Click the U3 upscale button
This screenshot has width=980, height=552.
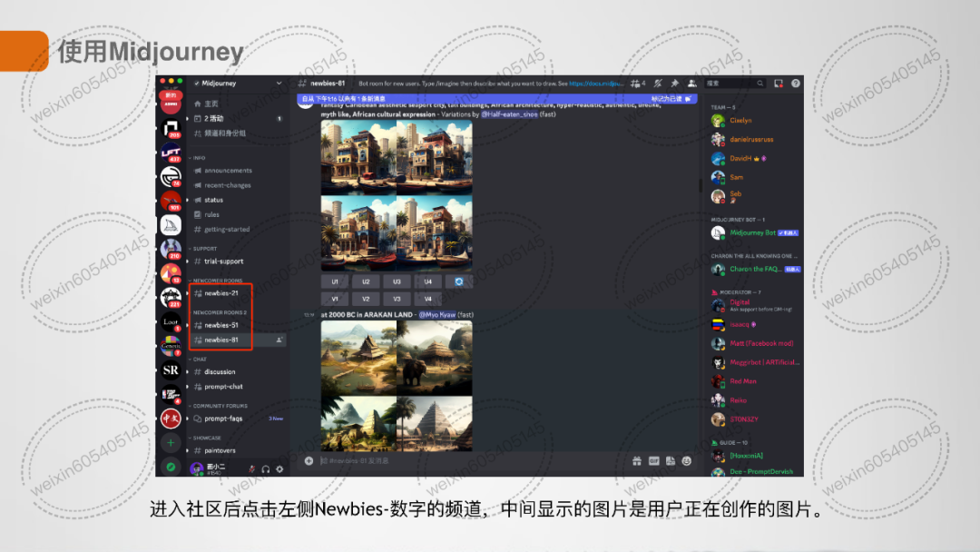click(x=397, y=282)
